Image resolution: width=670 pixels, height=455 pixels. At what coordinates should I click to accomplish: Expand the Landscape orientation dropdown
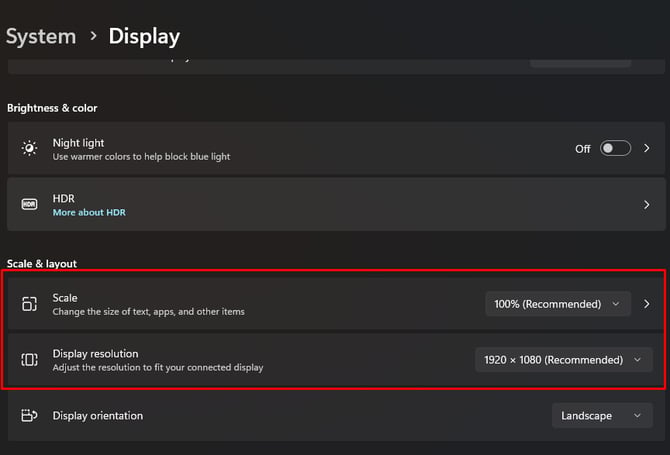[602, 415]
